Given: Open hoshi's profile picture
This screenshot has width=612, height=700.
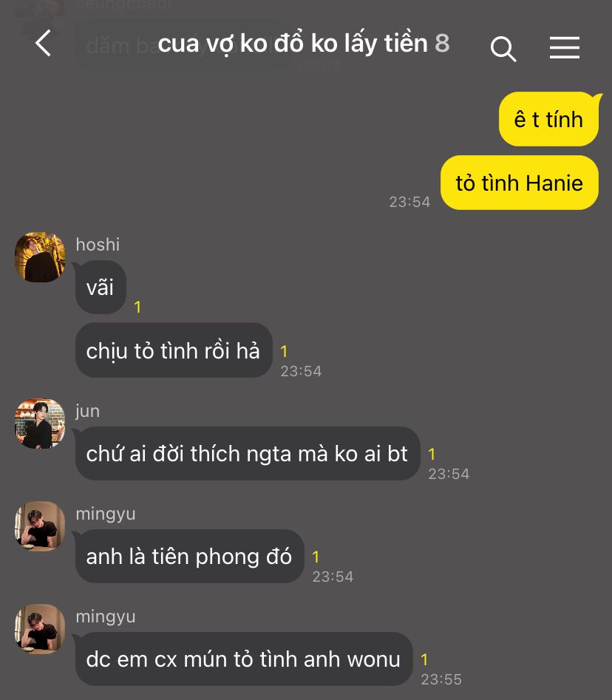Looking at the screenshot, I should click(40, 257).
